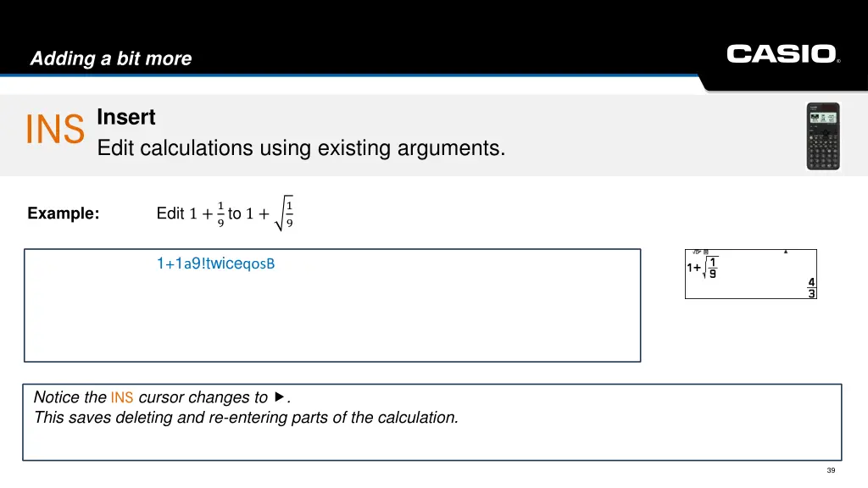Click the example formula with the square root
Image resolution: width=868 pixels, height=488 pixels.
coord(225,213)
